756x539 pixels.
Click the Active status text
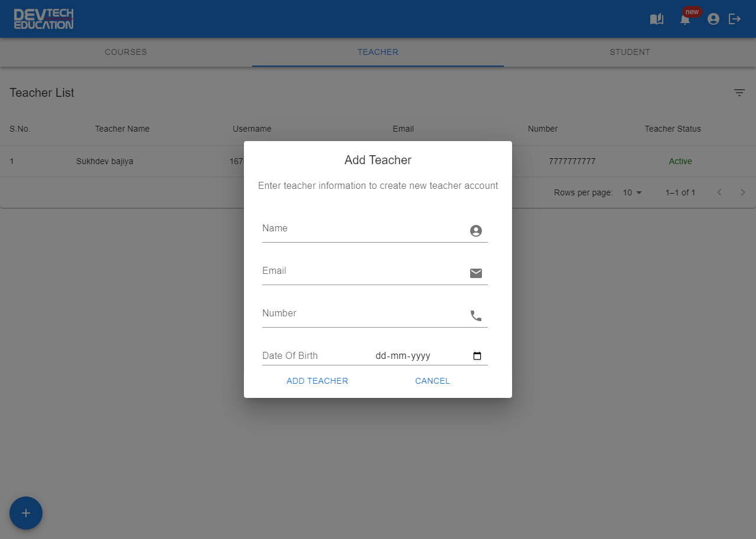[x=680, y=161]
